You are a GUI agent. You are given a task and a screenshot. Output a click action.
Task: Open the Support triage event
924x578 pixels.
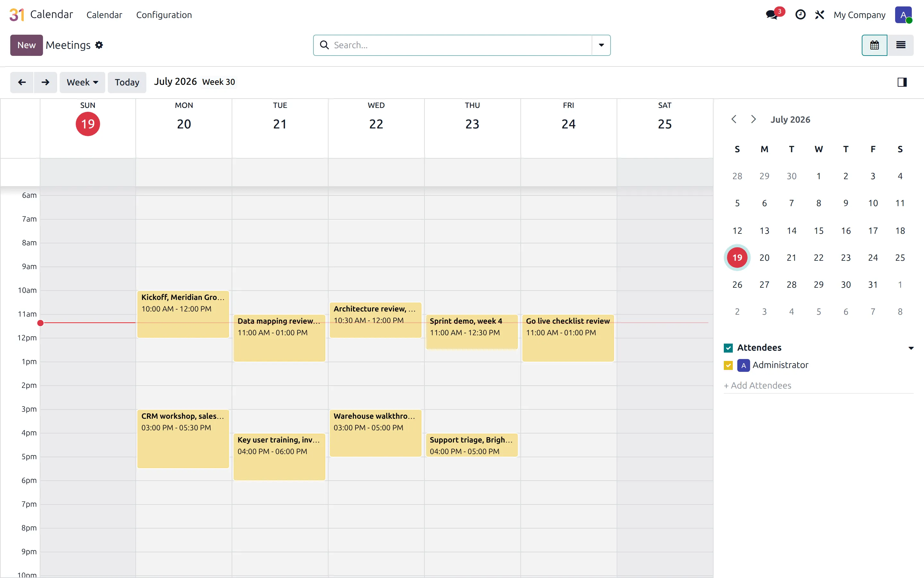click(x=472, y=445)
